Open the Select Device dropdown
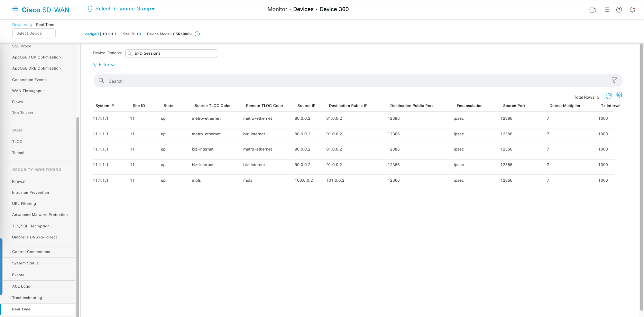 (34, 34)
